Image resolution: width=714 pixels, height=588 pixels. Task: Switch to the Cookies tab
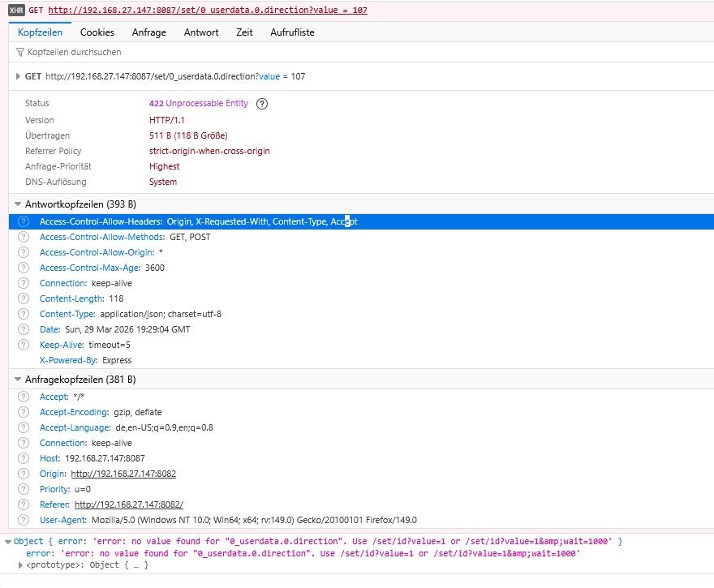click(97, 32)
